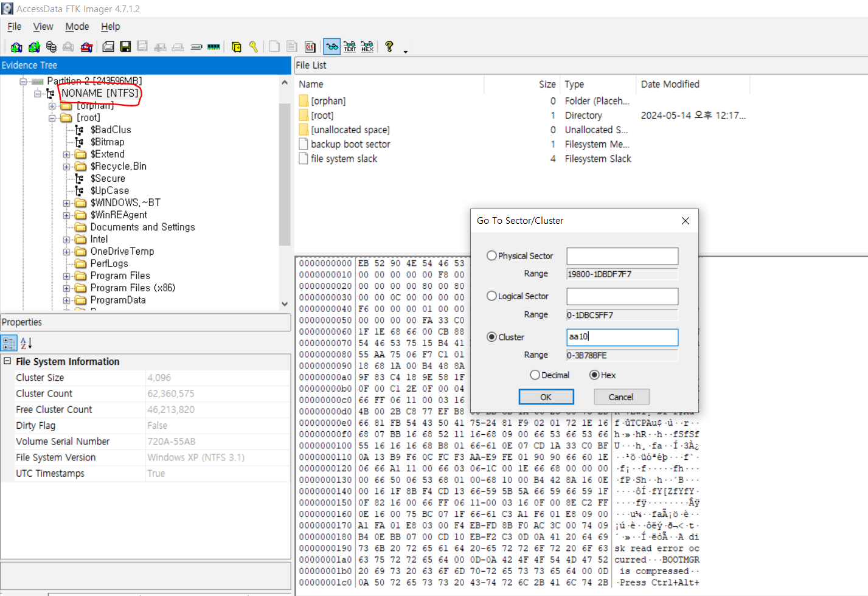Click Add to Custom Content Image icon
The image size is (868, 596).
pyautogui.click(x=161, y=47)
